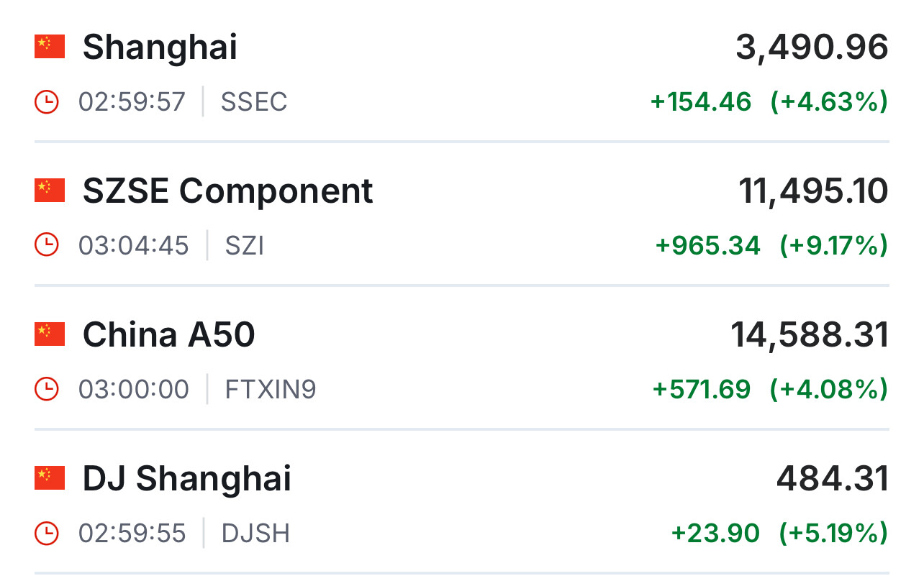Screen dimensions: 924x576
Task: Select the FTXIN9 ticker symbol
Action: click(271, 390)
